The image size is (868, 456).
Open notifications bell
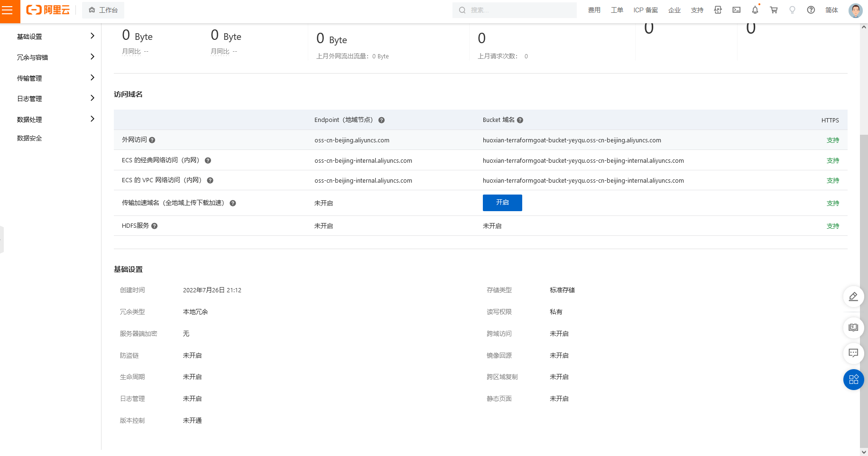click(755, 10)
